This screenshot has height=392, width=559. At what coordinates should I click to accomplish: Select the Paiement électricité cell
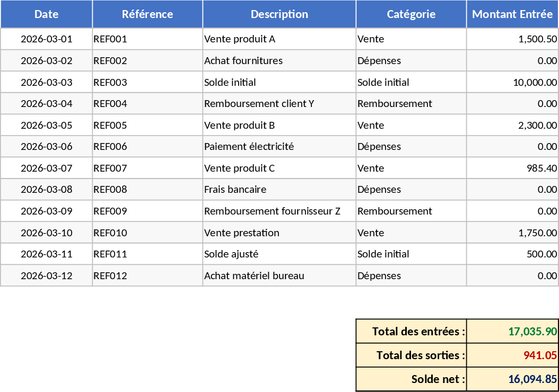click(279, 147)
